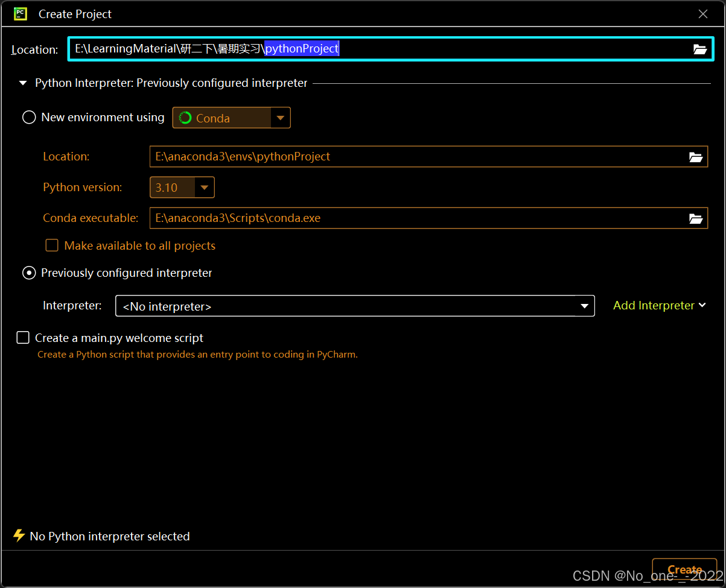This screenshot has width=726, height=588.
Task: Click the PyCharm logo icon in title bar
Action: [x=21, y=13]
